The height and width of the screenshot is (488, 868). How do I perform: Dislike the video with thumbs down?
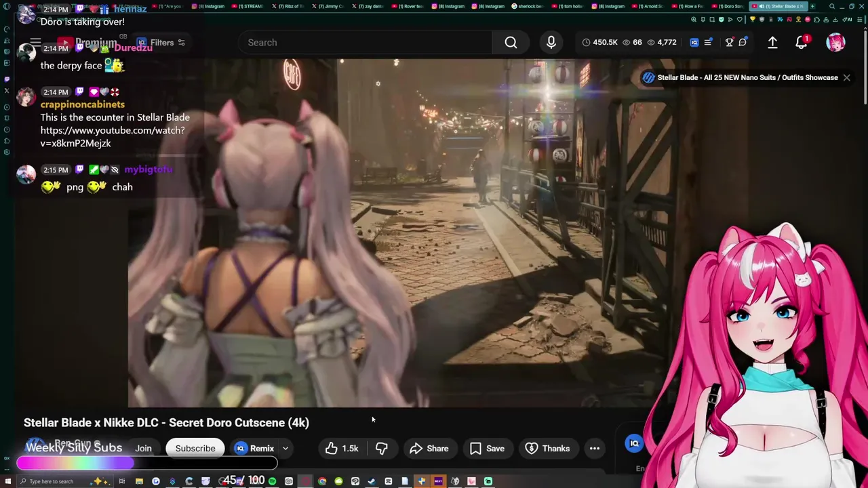coord(382,448)
